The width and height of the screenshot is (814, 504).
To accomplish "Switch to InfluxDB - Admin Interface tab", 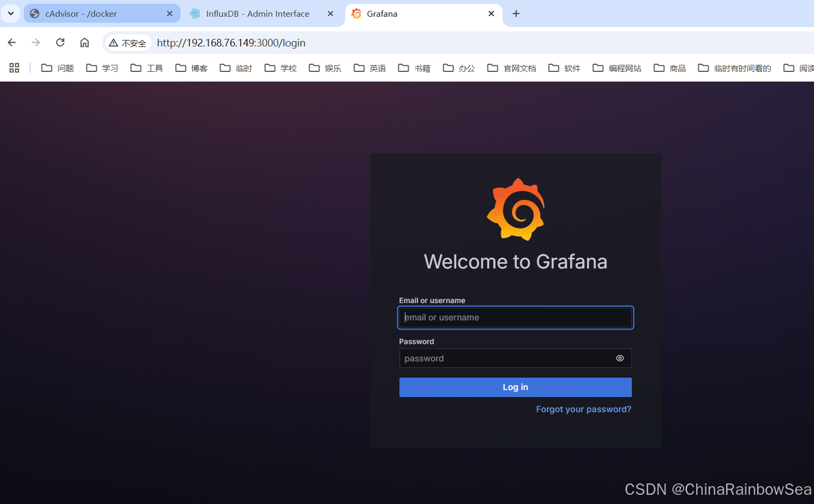I will click(257, 14).
